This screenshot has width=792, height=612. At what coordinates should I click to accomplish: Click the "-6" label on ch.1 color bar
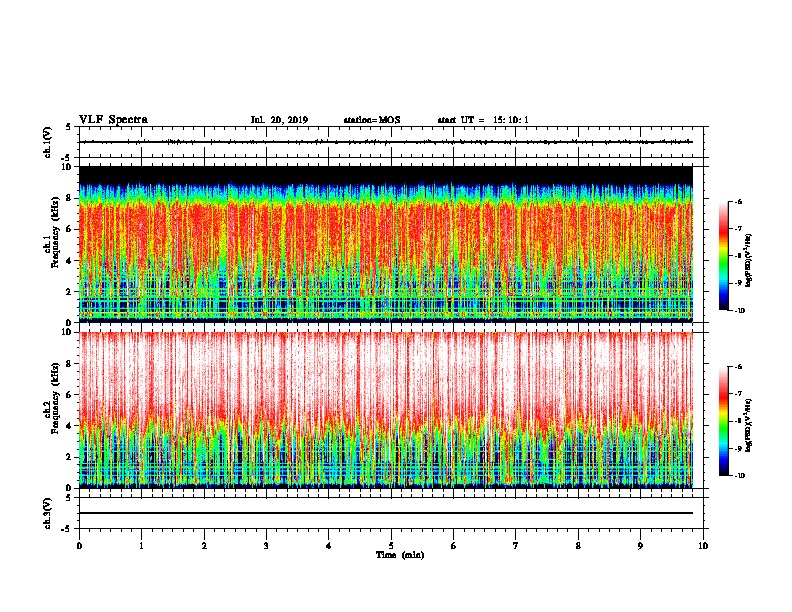point(738,201)
